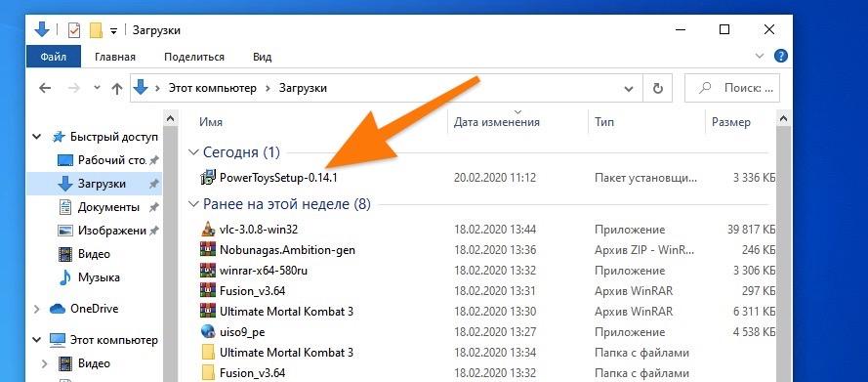This screenshot has height=382, width=868.
Task: Select the Ultimate Mortal Kombat 3 archive icon
Action: point(208,311)
